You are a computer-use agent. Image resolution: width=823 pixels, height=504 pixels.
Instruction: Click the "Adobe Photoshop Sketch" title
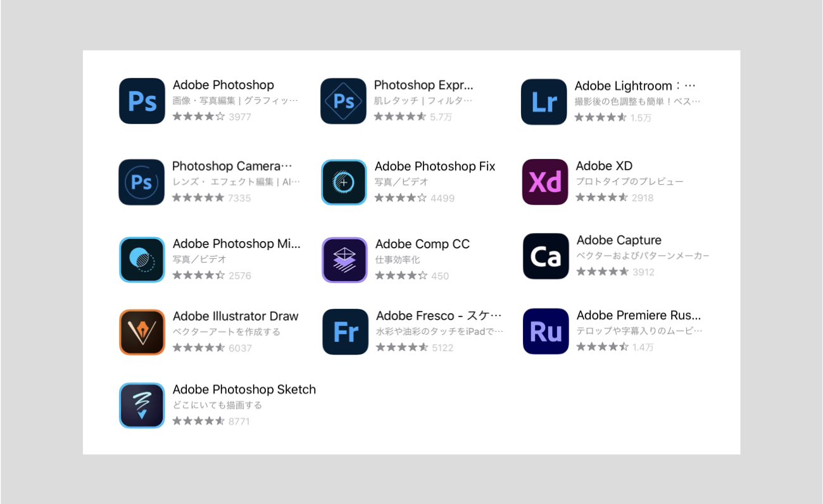(244, 389)
